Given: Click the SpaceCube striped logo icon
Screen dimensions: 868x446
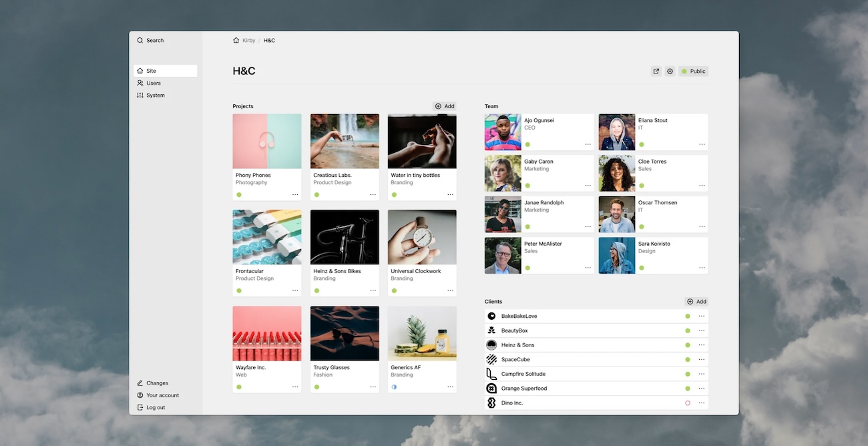Looking at the screenshot, I should [x=491, y=360].
